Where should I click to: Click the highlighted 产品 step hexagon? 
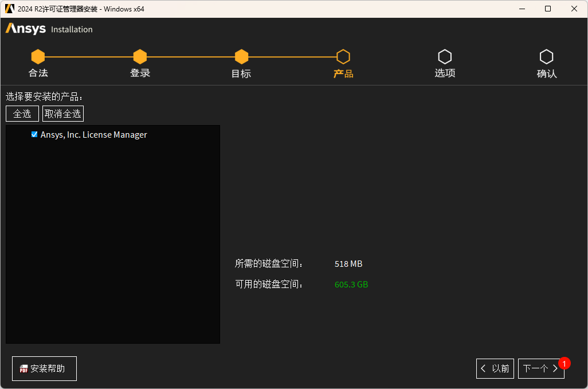pyautogui.click(x=343, y=57)
